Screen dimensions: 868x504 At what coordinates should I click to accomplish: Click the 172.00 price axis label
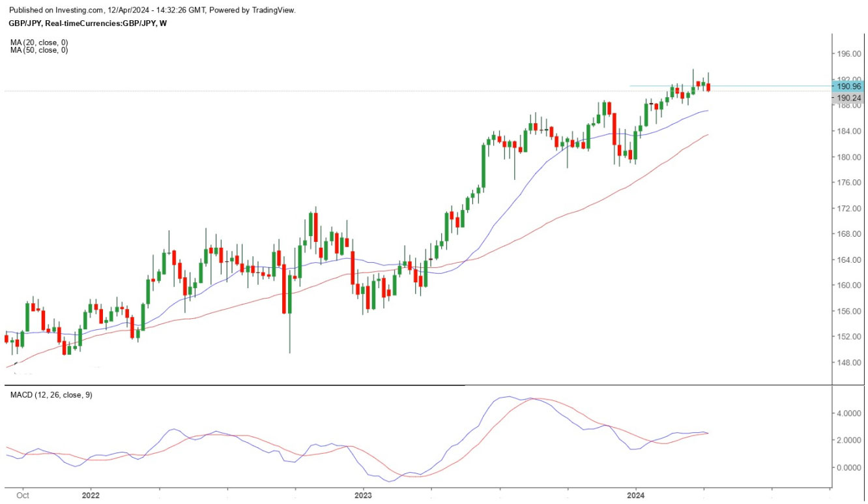[848, 209]
